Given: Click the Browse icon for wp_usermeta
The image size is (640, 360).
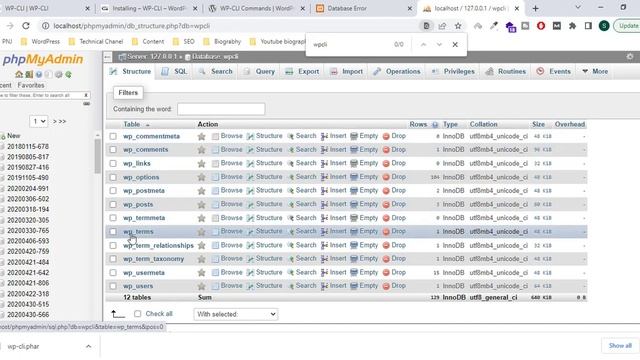Looking at the screenshot, I should click(215, 273).
